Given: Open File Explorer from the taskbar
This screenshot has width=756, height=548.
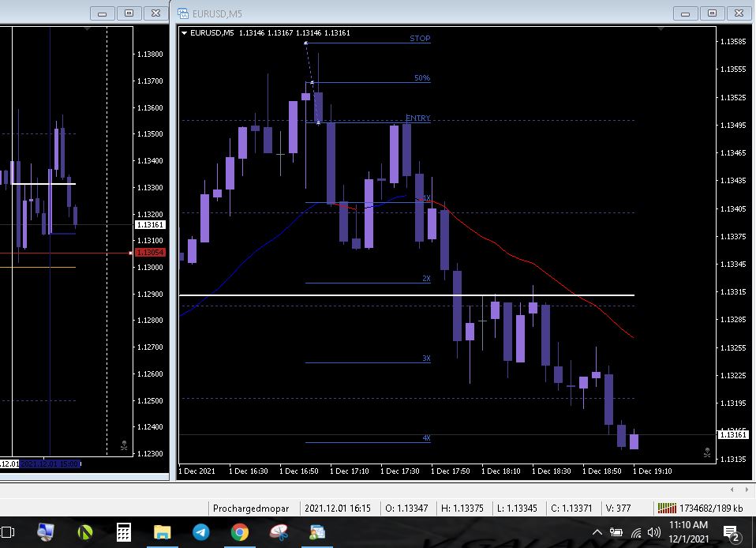Looking at the screenshot, I should click(x=163, y=532).
